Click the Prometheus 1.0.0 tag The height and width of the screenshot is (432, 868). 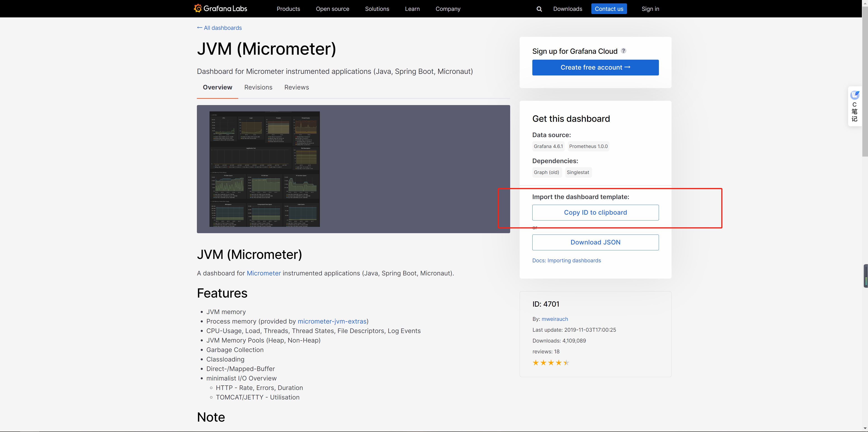(588, 146)
